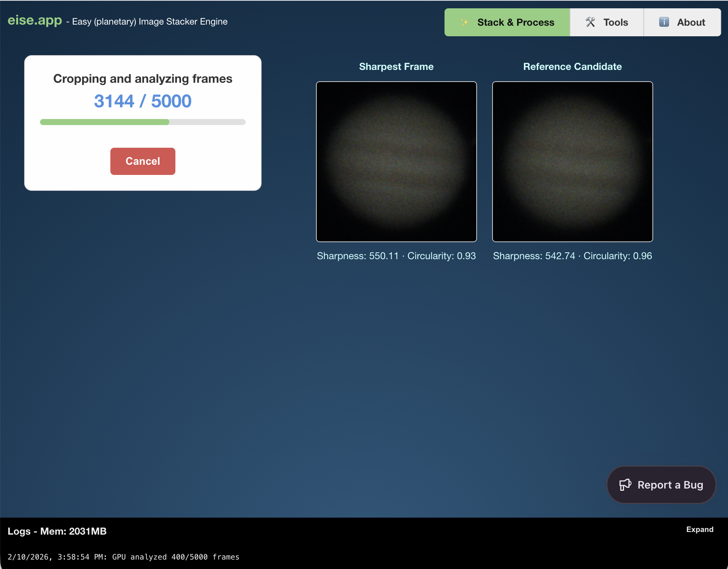Open the About tab
728x569 pixels.
(682, 22)
